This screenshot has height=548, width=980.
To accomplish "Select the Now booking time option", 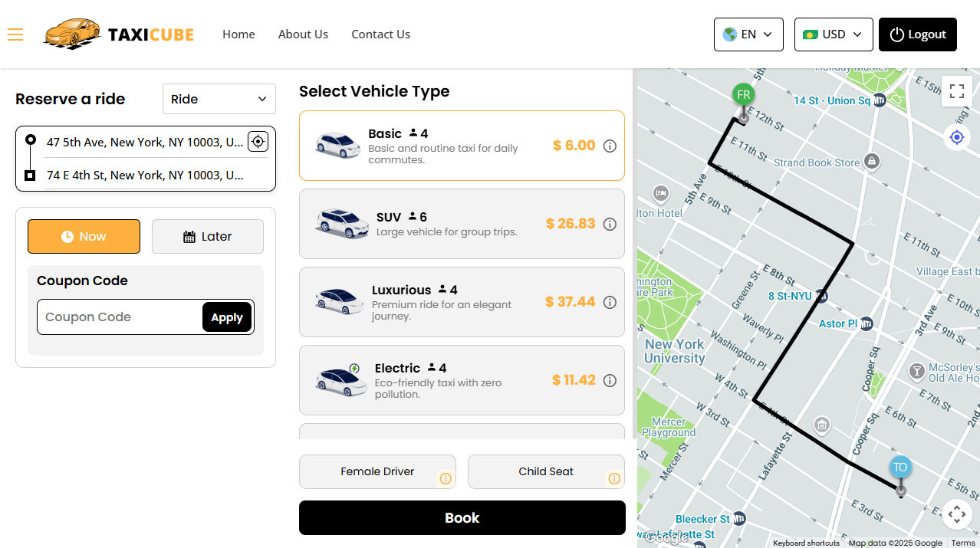I will 84,236.
